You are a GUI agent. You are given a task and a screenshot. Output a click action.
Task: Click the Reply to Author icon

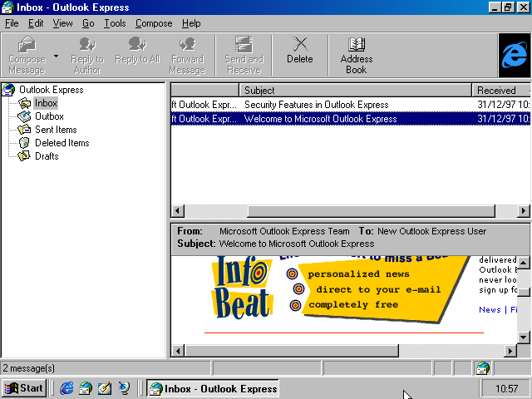coord(87,53)
